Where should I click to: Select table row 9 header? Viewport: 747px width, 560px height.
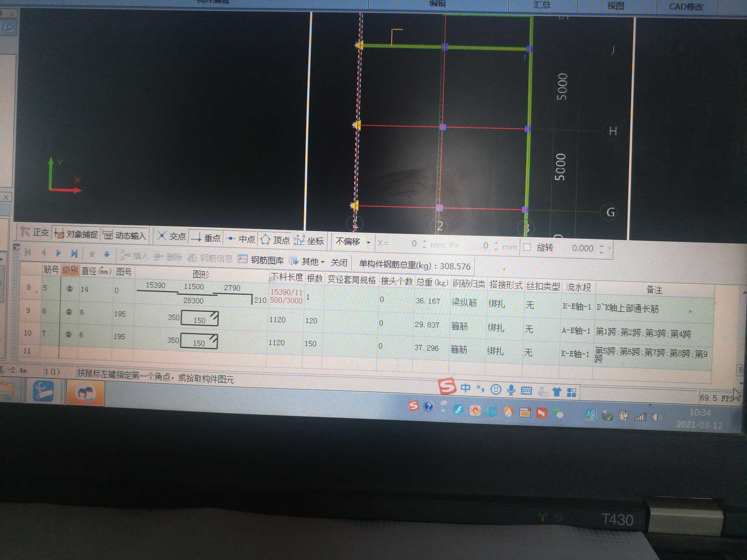click(28, 310)
